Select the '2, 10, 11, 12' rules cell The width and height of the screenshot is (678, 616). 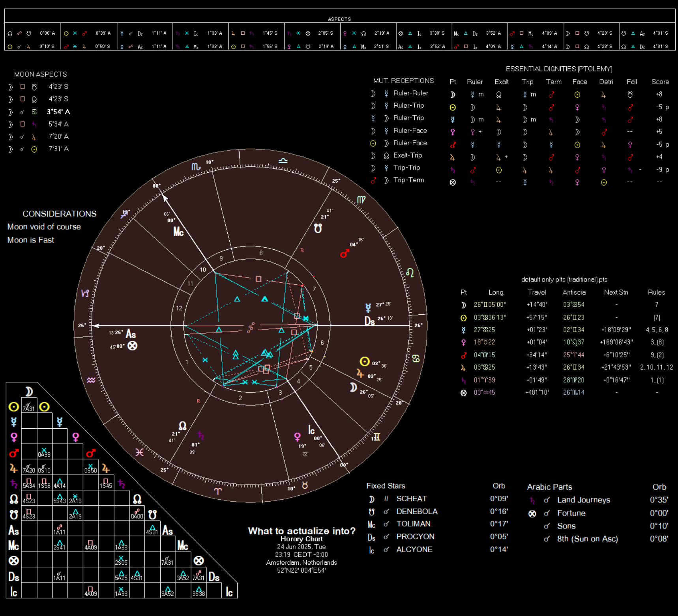coord(656,367)
